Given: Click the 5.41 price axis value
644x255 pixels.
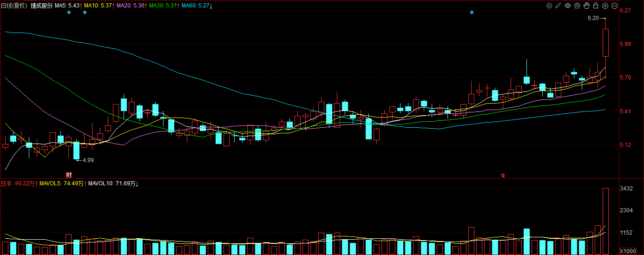Looking at the screenshot, I should point(625,111).
